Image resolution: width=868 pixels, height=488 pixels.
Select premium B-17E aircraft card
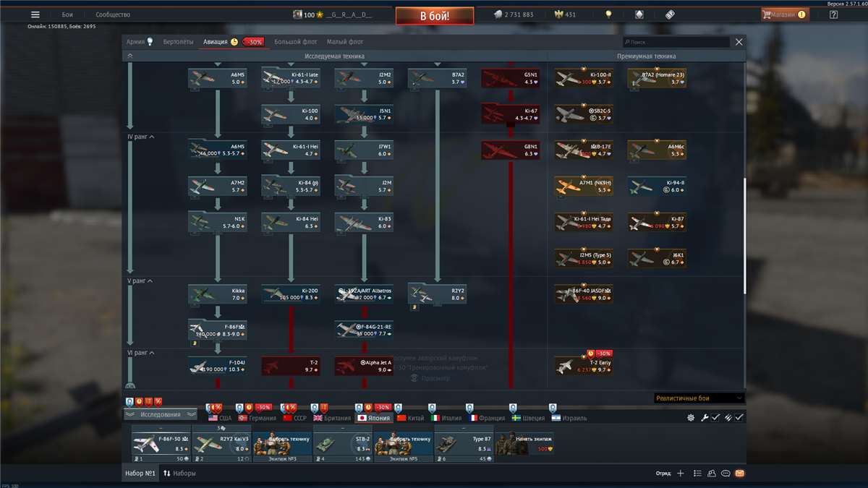[x=584, y=150]
